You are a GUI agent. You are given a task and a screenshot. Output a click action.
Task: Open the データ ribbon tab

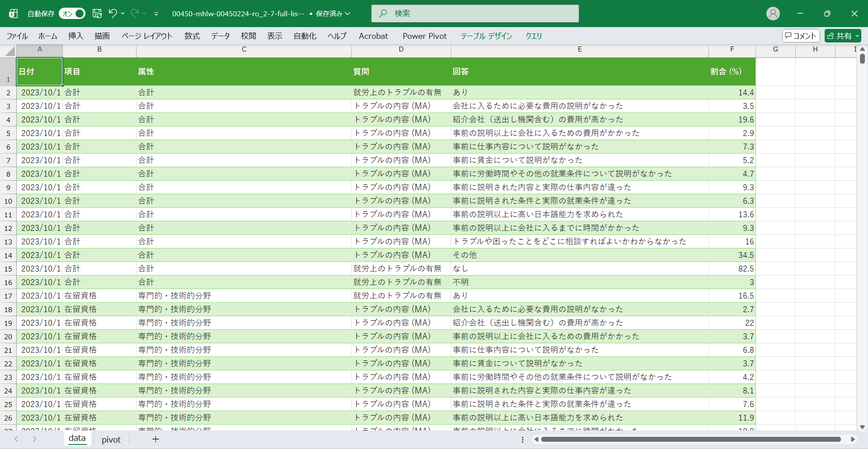[x=220, y=36]
